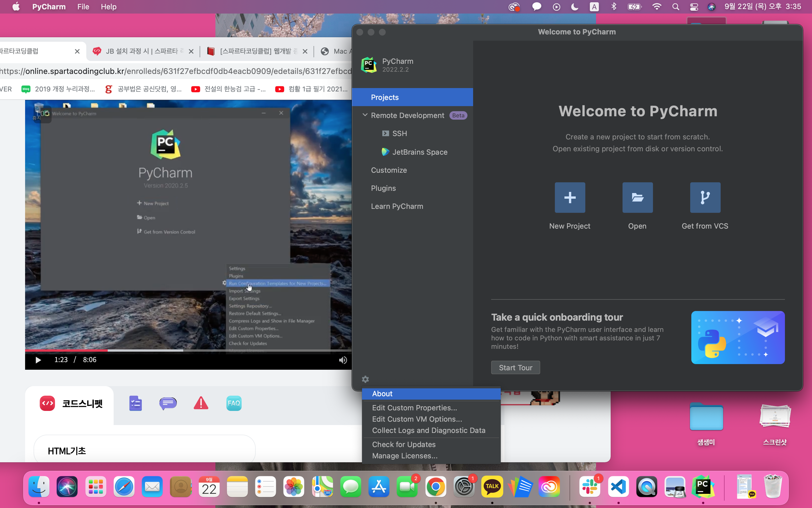Viewport: 812px width, 508px height.
Task: Select Projects in the PyCharm sidebar
Action: [x=413, y=97]
